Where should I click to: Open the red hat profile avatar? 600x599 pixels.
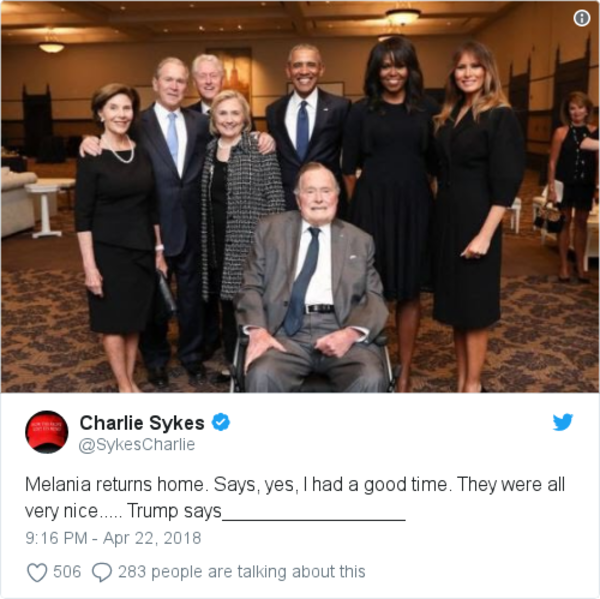(47, 432)
